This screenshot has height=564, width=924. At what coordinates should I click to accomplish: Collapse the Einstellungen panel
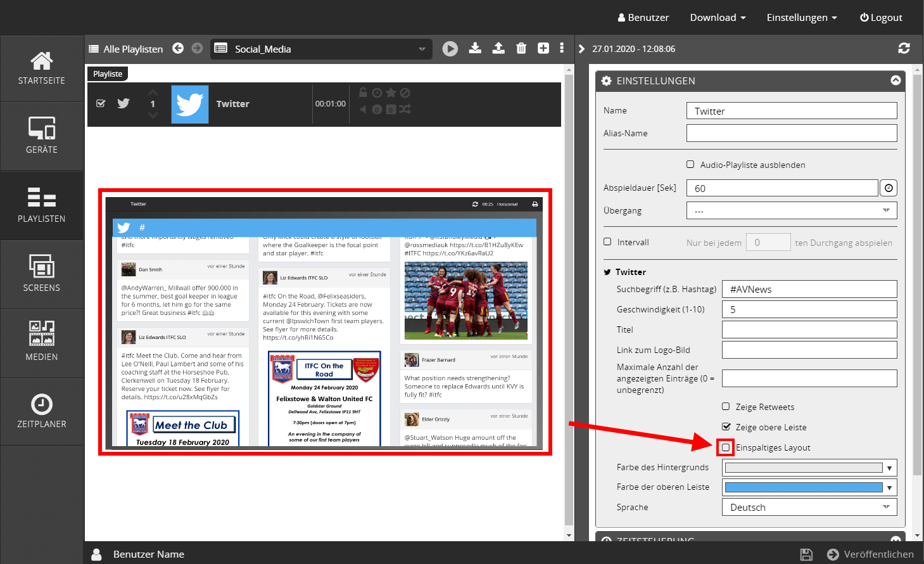(x=896, y=80)
